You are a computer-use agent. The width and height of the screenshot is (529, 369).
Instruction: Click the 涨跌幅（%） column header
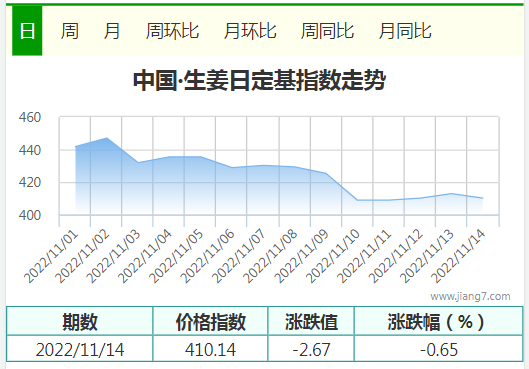[439, 321]
